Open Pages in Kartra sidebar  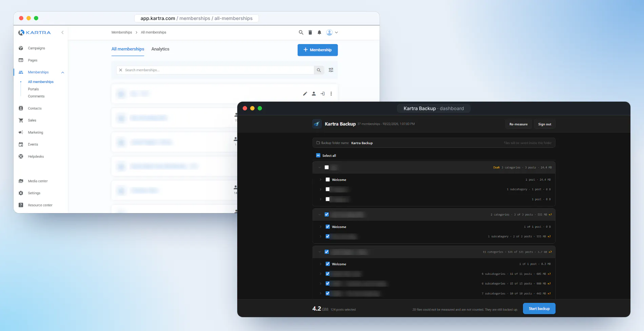(33, 60)
